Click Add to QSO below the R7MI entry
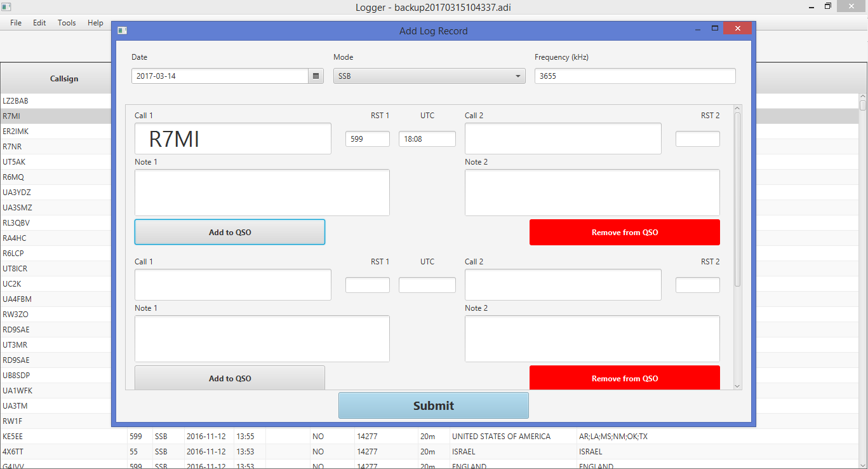 230,232
